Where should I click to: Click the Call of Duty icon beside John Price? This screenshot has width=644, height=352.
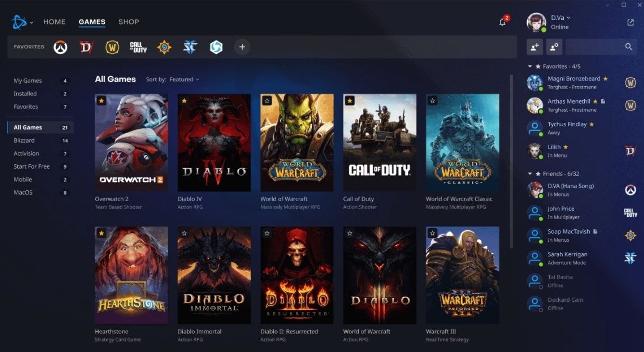[631, 212]
